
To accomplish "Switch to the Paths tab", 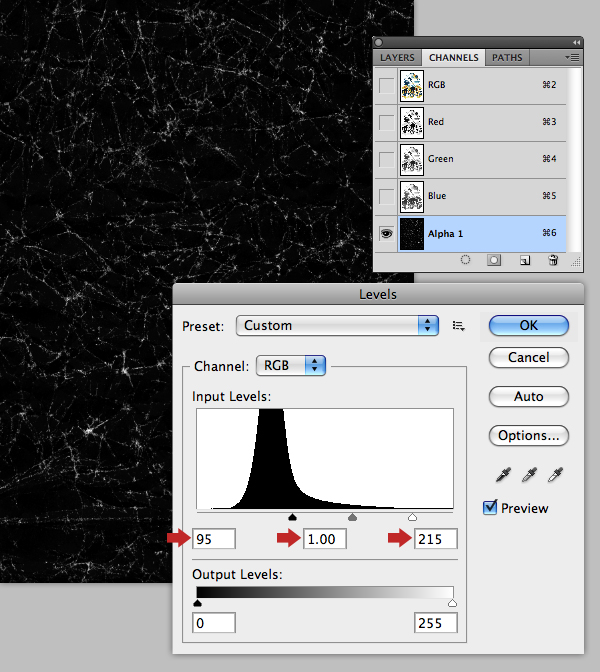I will point(507,57).
